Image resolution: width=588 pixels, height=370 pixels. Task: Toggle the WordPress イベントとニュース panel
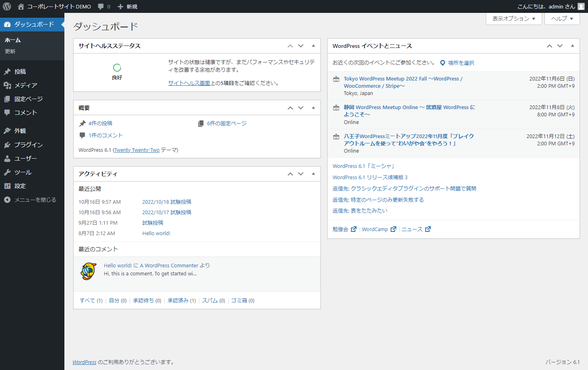pos(572,46)
